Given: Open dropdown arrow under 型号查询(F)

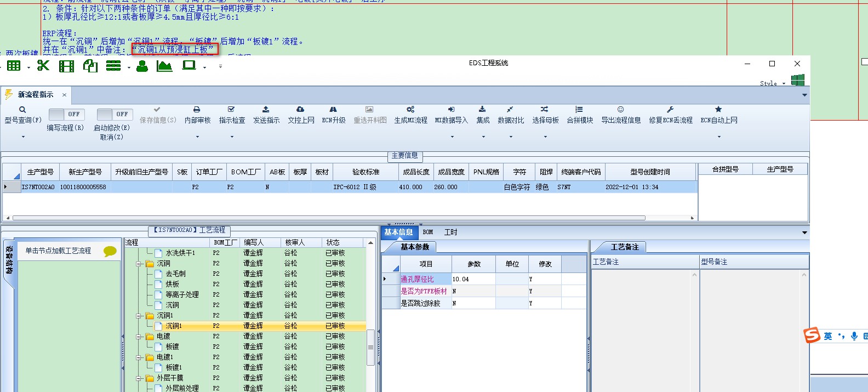Looking at the screenshot, I should [23, 137].
